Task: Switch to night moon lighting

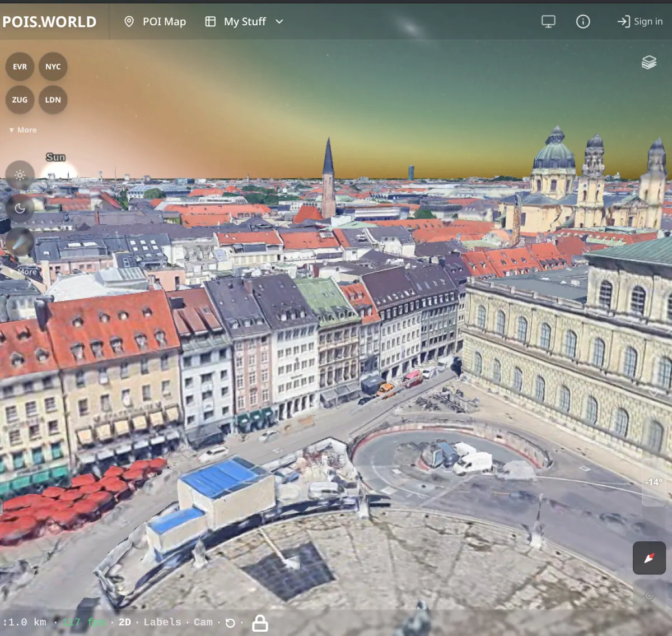Action: (20, 208)
